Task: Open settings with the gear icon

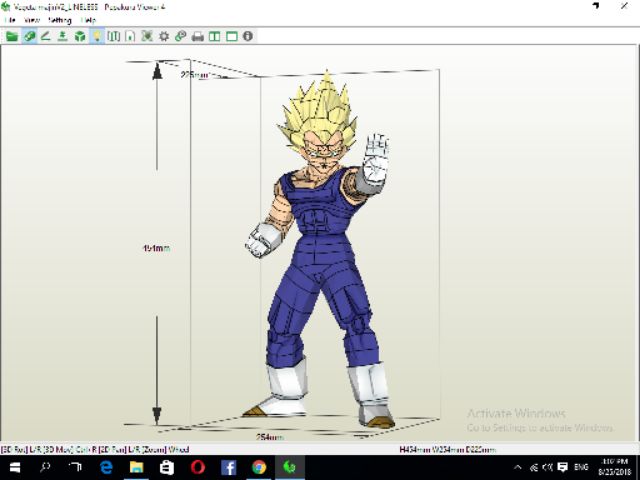Action: coord(164,36)
